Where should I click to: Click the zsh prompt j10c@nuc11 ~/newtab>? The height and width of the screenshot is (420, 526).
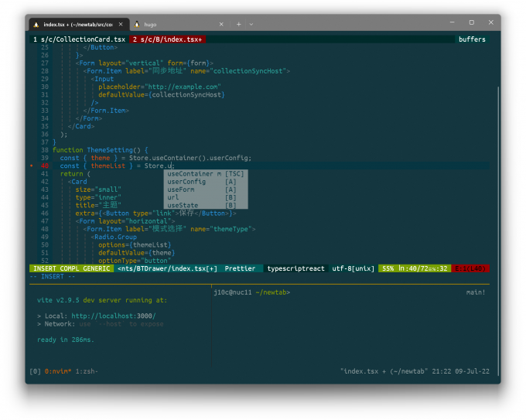pos(252,292)
